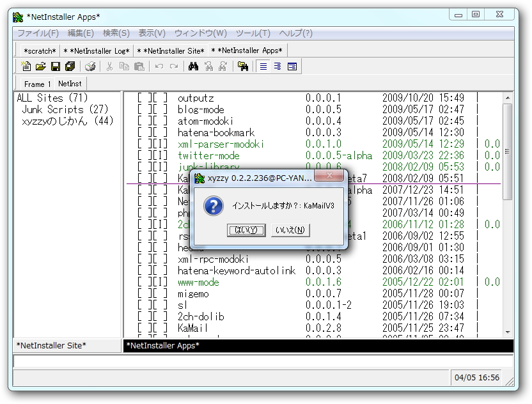Screen dimensions: 532x404
Task: Toggle first checkbox in twitter-mode row
Action: pos(145,156)
